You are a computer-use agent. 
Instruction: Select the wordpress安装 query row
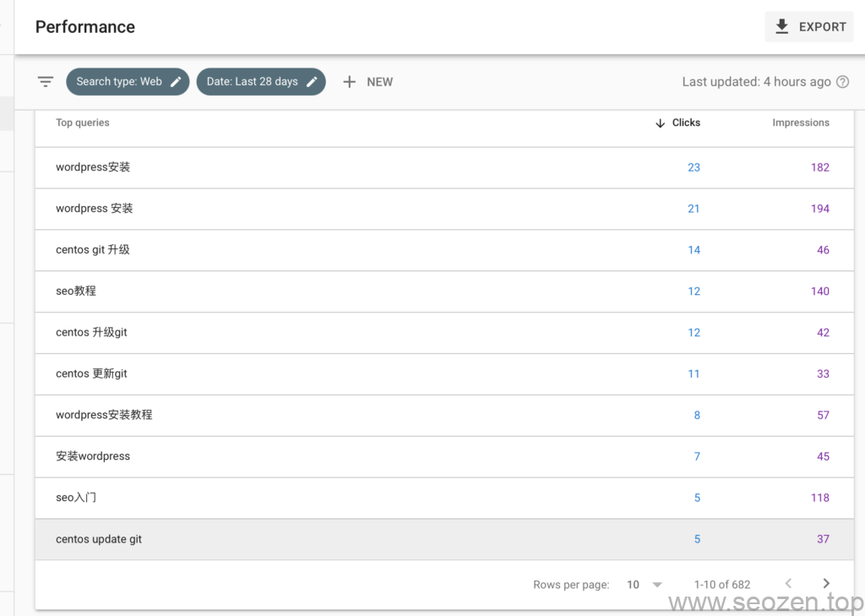pyautogui.click(x=93, y=167)
